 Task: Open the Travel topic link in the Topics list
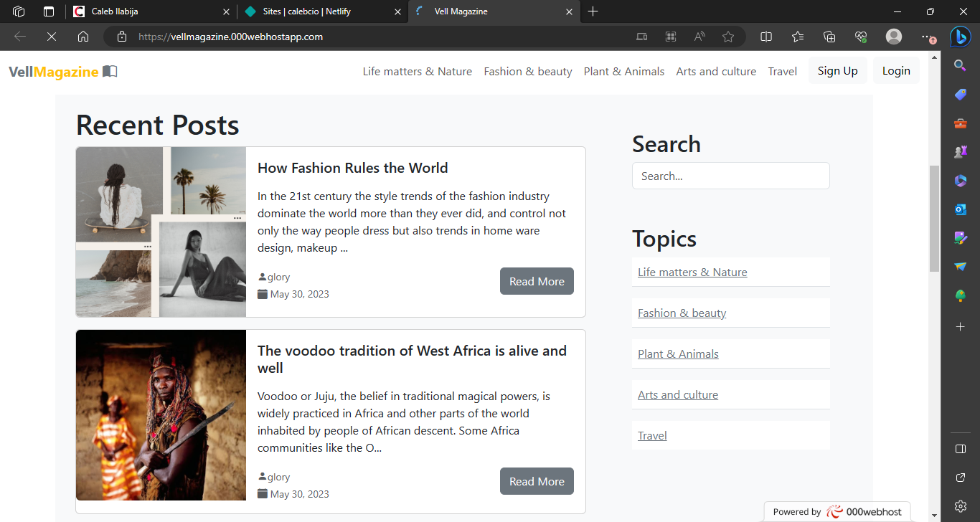pyautogui.click(x=652, y=436)
